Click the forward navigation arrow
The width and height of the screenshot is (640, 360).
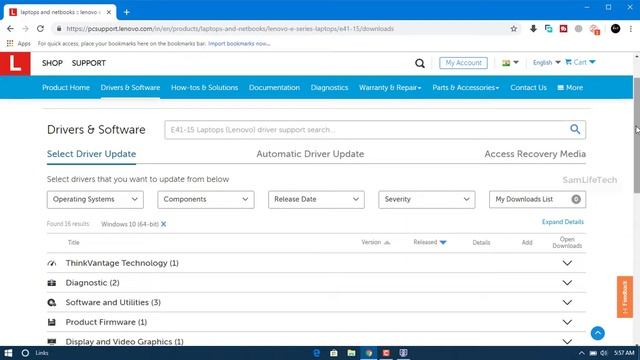pyautogui.click(x=25, y=29)
